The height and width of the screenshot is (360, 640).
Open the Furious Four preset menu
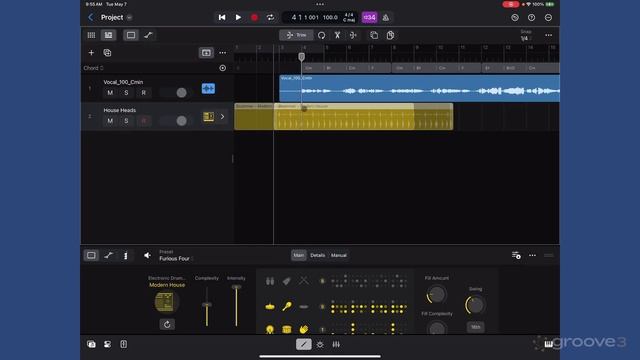point(176,258)
